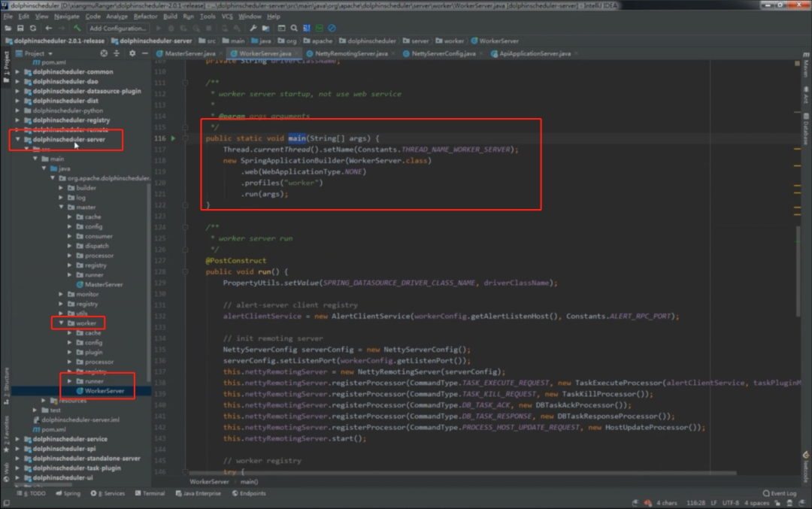The width and height of the screenshot is (812, 509).
Task: Build the project with the hammer icon
Action: 77,28
